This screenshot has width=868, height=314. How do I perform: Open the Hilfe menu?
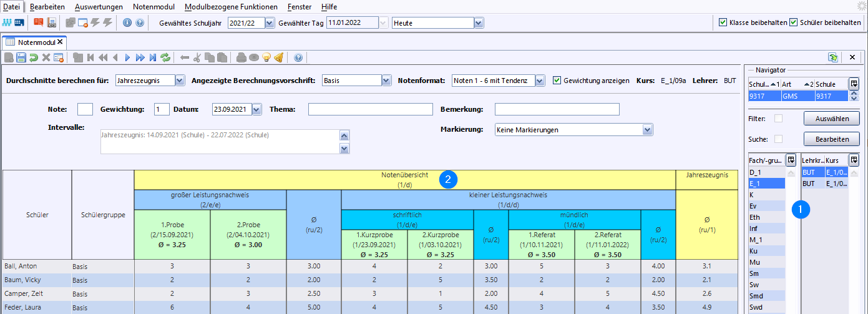(x=329, y=7)
